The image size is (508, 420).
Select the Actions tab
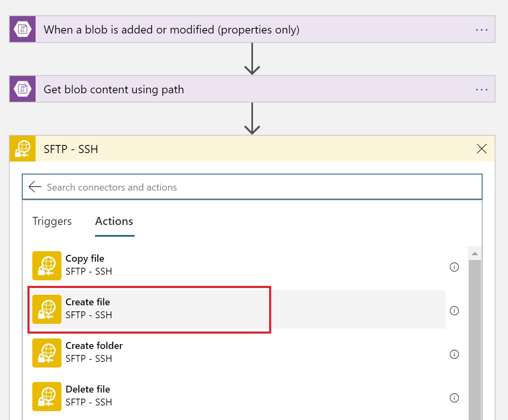pos(114,221)
